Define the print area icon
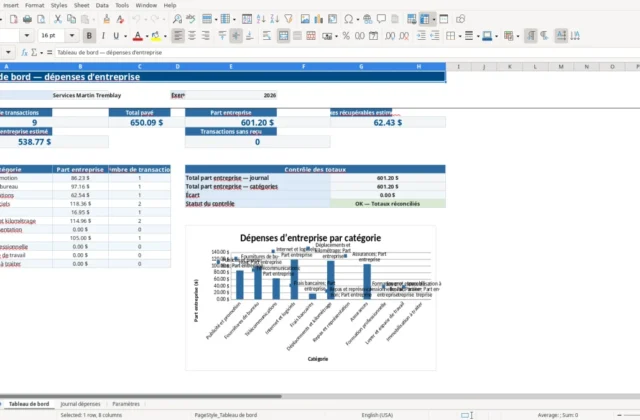Viewport: 640px width, 420px height. pos(411,19)
